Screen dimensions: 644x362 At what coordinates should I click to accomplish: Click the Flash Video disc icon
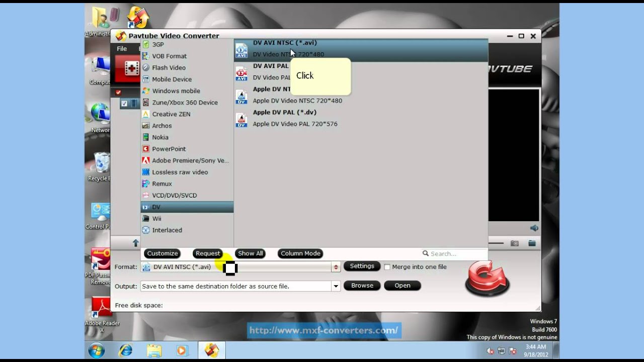pyautogui.click(x=146, y=67)
